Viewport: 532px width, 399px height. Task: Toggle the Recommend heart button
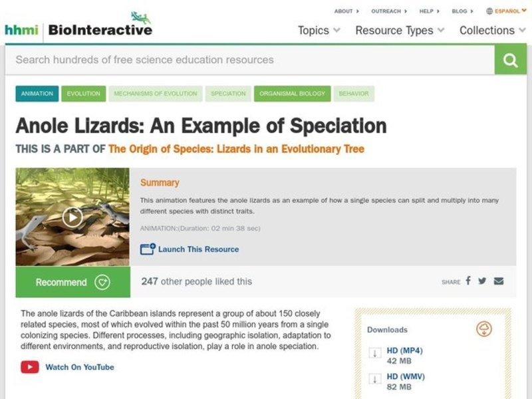click(x=102, y=282)
